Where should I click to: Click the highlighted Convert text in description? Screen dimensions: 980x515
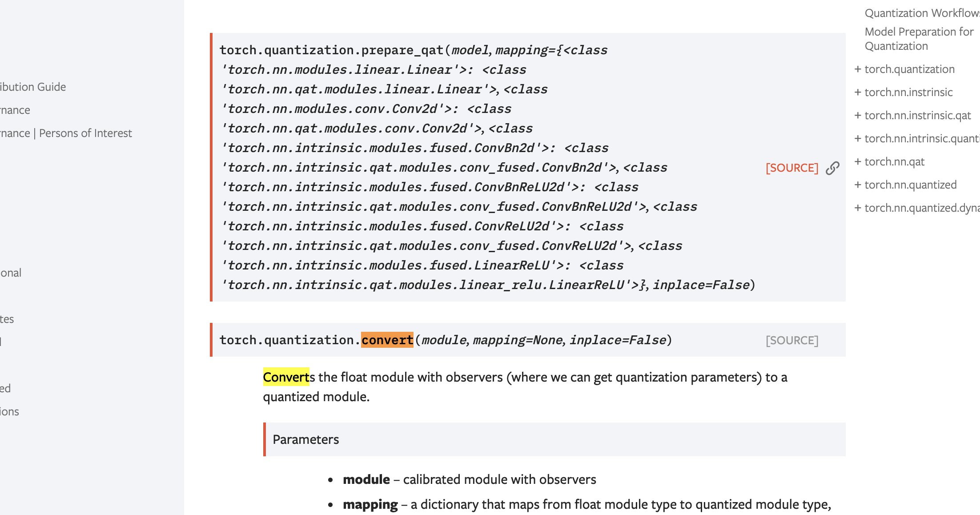(x=286, y=377)
